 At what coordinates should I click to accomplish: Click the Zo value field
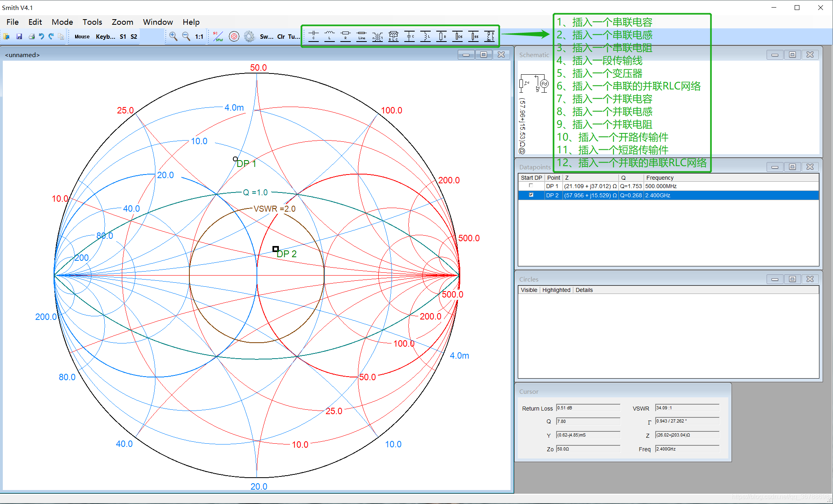click(x=588, y=449)
